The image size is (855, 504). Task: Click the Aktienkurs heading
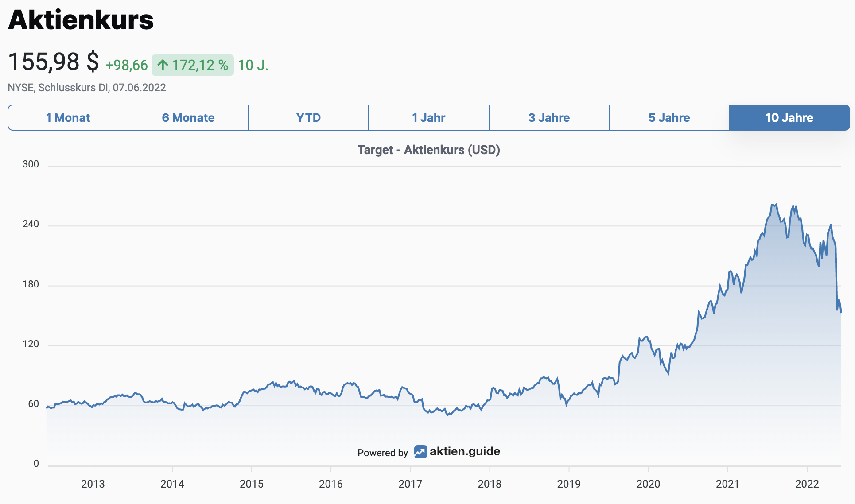(81, 20)
